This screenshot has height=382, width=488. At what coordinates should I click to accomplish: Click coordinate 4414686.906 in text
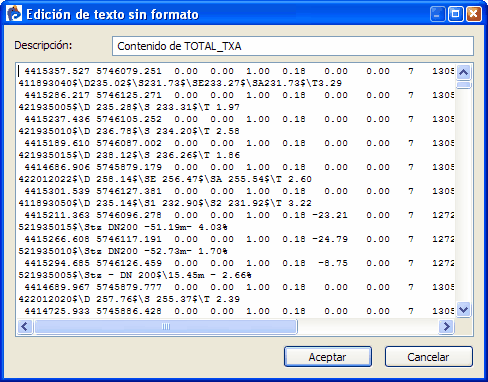pos(57,167)
